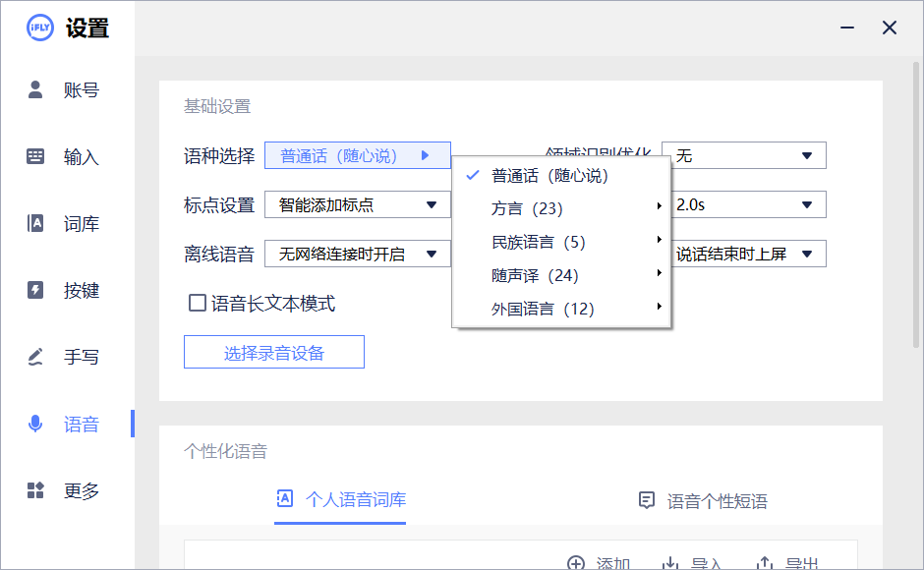Click the dictionary icon next to 词库
924x570 pixels.
point(35,223)
